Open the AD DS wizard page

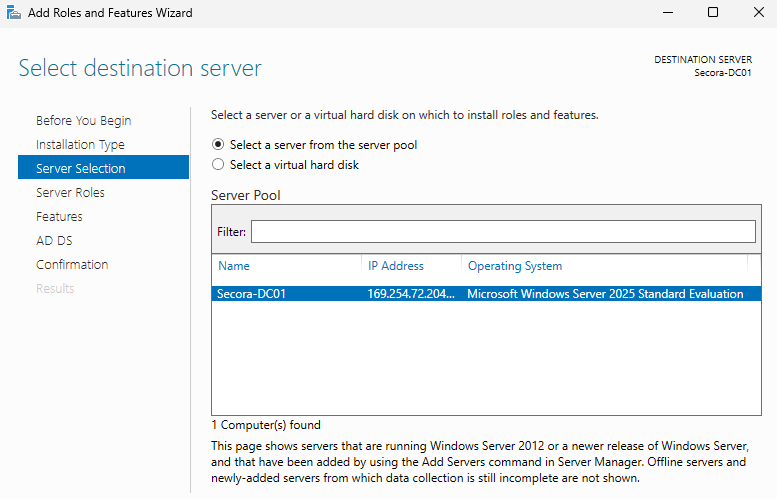tap(54, 241)
